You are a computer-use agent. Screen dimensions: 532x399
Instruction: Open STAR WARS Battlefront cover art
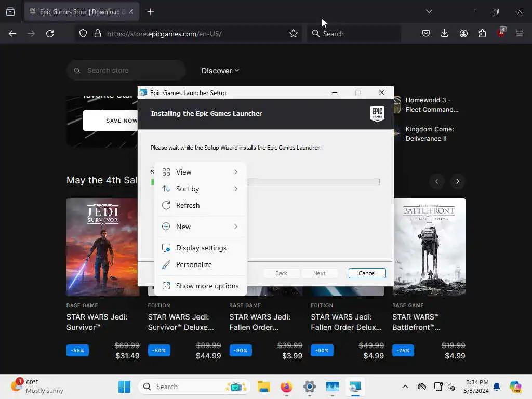[x=429, y=247]
